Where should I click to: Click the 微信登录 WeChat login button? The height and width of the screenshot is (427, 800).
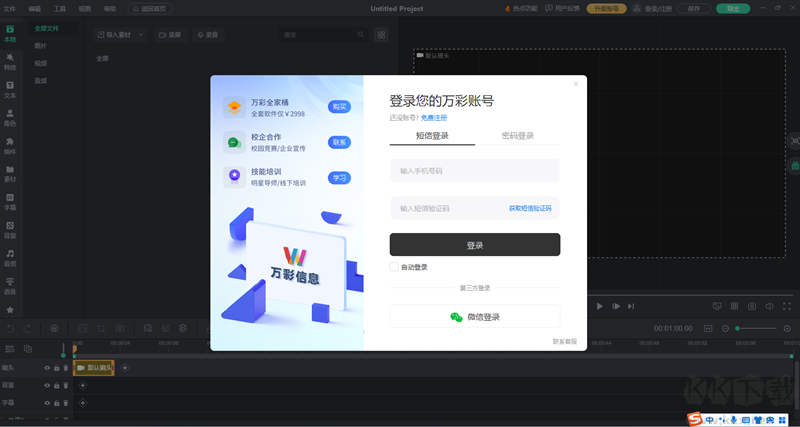pyautogui.click(x=475, y=317)
